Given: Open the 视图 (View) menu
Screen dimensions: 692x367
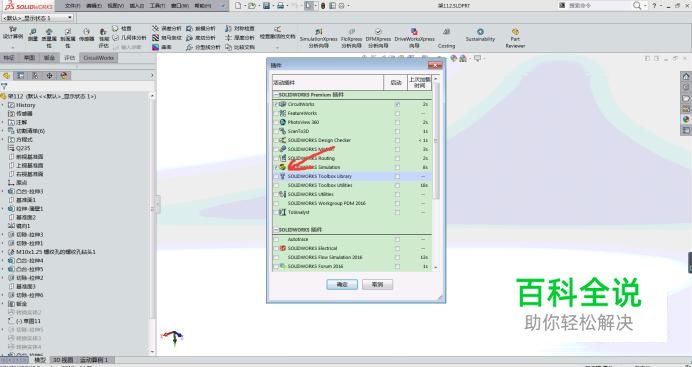Looking at the screenshot, I should click(x=115, y=6).
